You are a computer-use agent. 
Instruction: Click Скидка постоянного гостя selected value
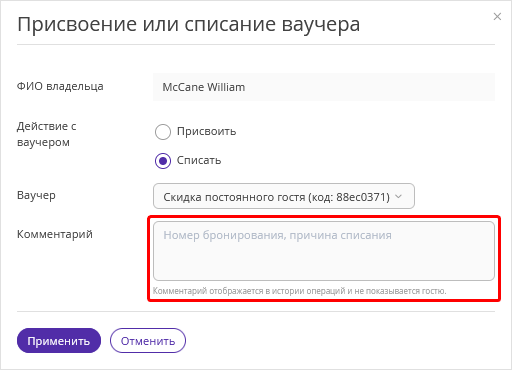click(276, 197)
